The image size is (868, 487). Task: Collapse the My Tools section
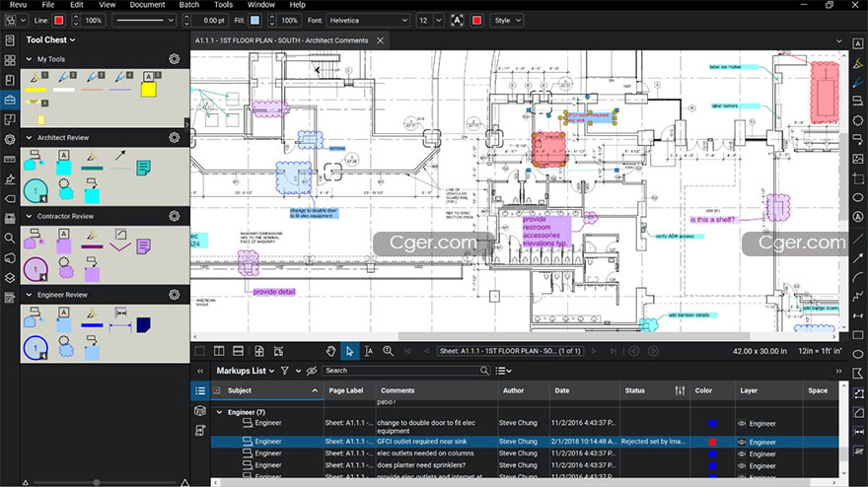click(x=29, y=59)
